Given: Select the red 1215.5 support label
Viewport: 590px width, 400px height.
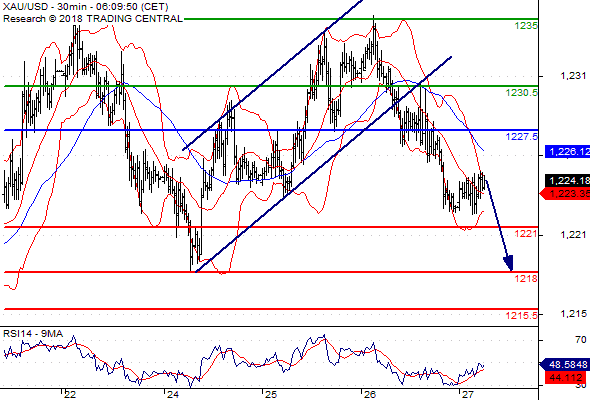Looking at the screenshot, I should coord(522,315).
